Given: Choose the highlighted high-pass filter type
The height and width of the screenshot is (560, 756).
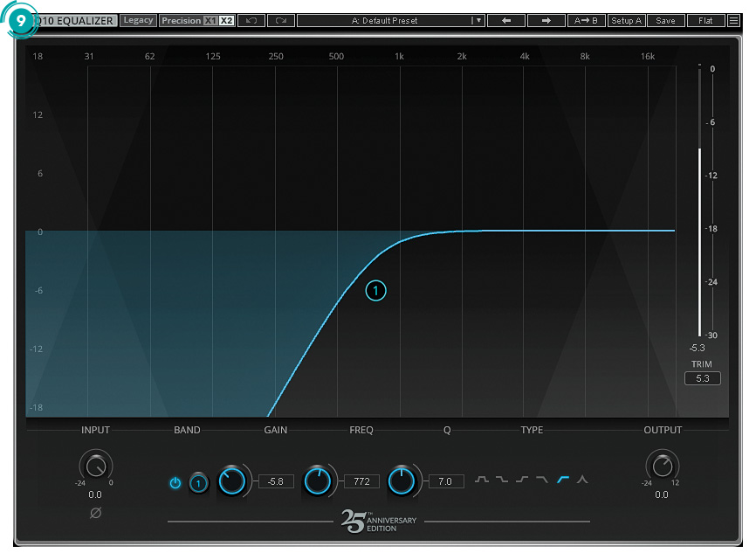Looking at the screenshot, I should [563, 479].
